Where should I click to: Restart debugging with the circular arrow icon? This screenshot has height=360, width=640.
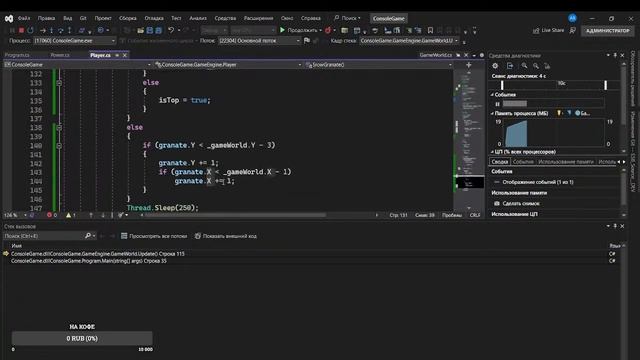pyautogui.click(x=30, y=30)
